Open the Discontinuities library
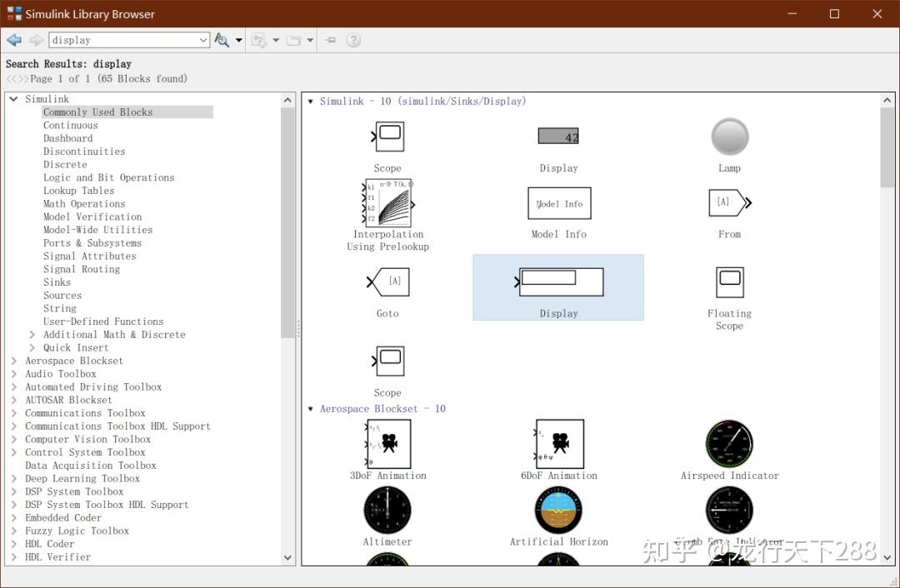 click(84, 152)
